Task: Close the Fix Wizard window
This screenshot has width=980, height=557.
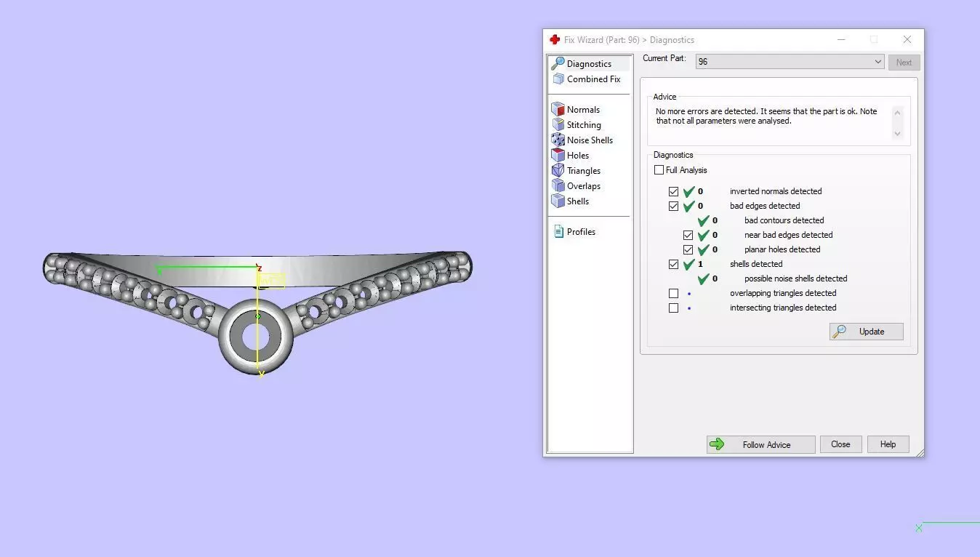Action: [907, 39]
